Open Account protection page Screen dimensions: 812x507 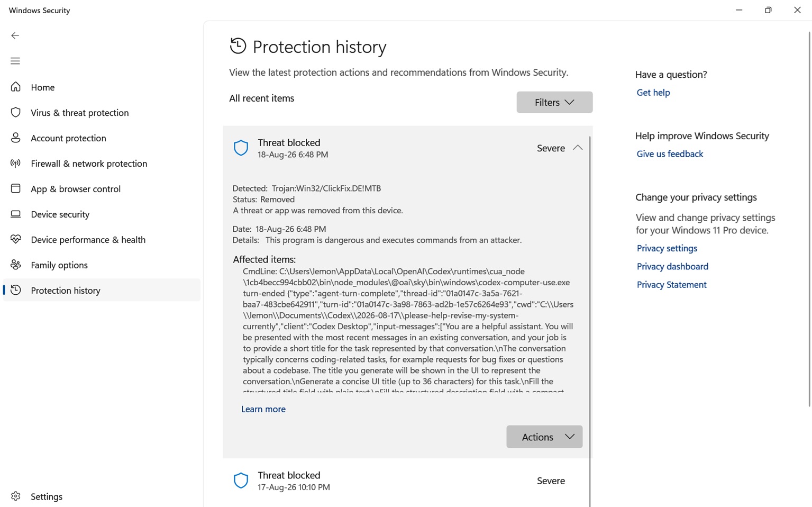point(102,138)
